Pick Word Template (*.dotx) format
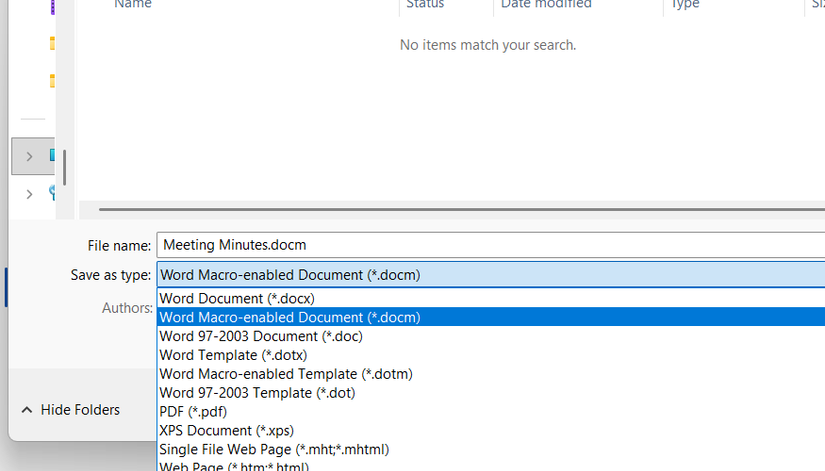The height and width of the screenshot is (471, 825). click(x=491, y=355)
